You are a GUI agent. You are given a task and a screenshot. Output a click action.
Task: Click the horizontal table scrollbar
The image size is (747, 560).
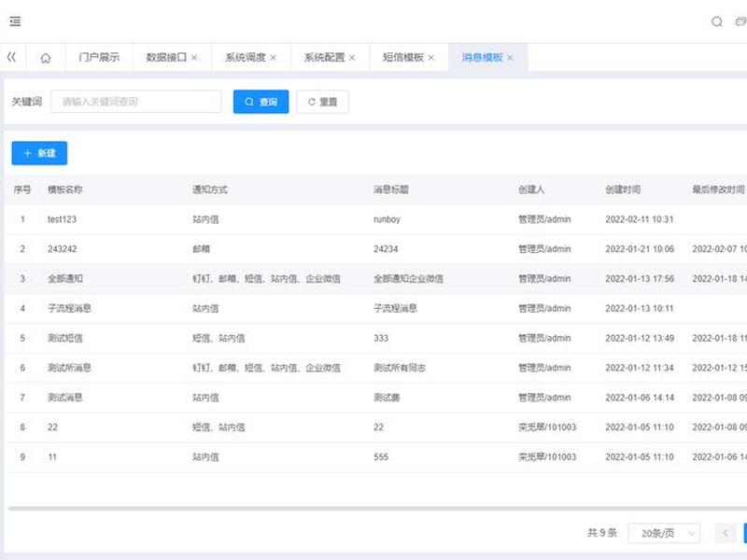coord(376,509)
